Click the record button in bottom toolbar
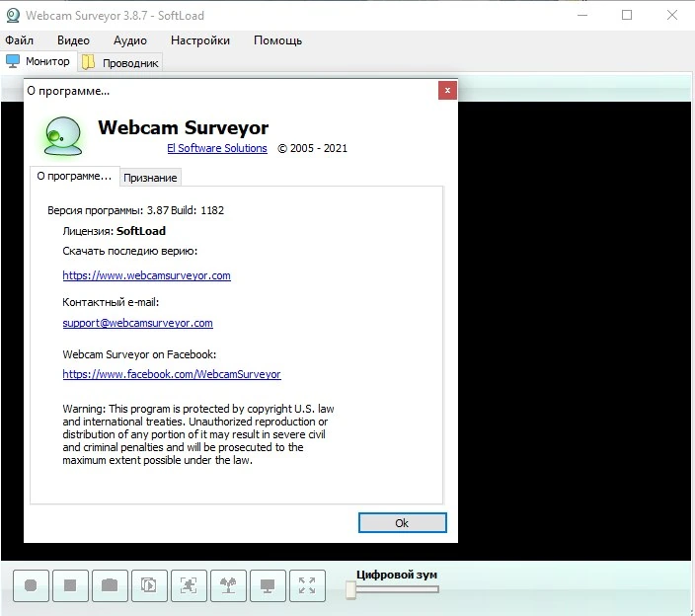 point(31,585)
